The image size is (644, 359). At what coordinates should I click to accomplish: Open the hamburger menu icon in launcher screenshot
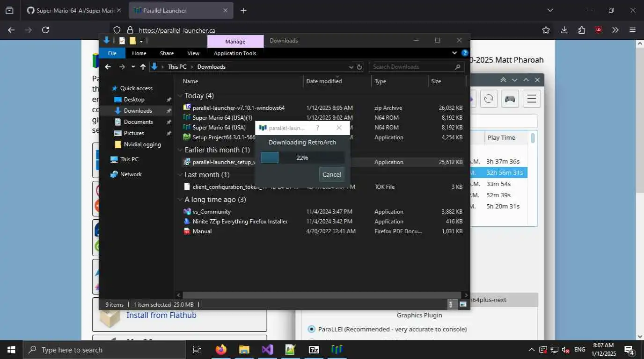531,99
